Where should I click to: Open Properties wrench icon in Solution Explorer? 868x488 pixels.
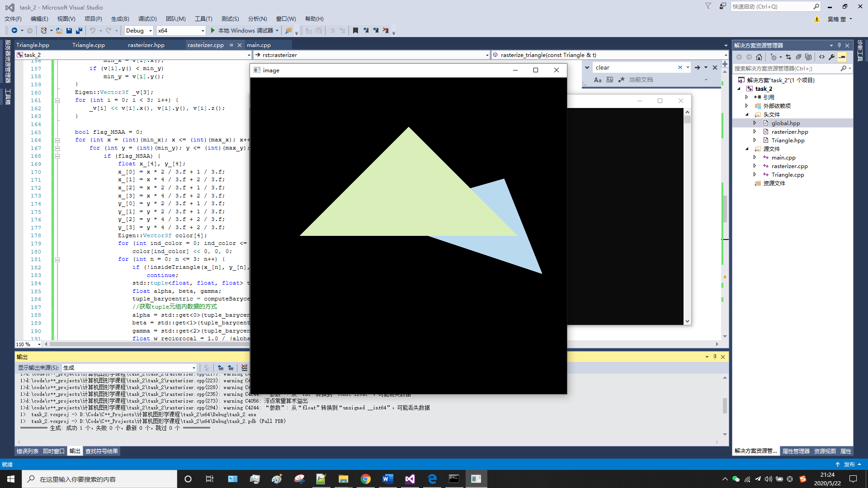(x=831, y=57)
